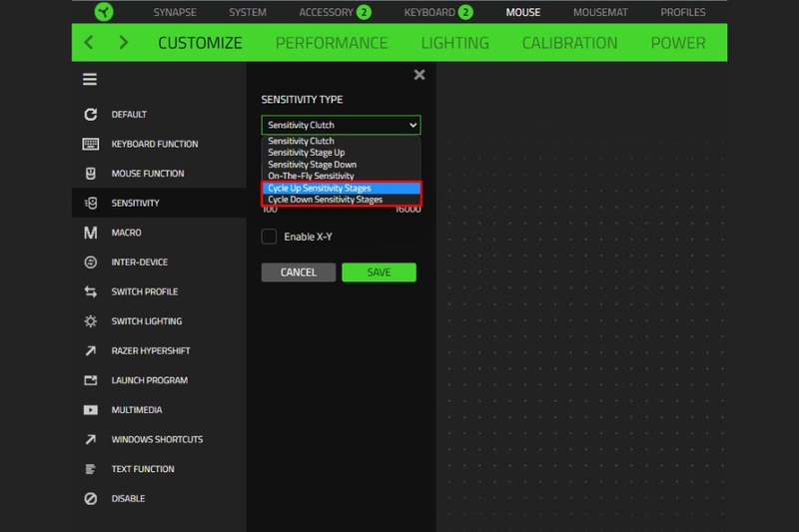Switch to Lighting subtab

[455, 43]
